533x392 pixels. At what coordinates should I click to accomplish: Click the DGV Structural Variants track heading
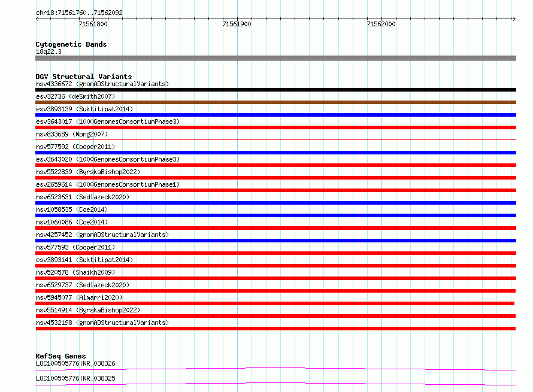click(x=84, y=77)
